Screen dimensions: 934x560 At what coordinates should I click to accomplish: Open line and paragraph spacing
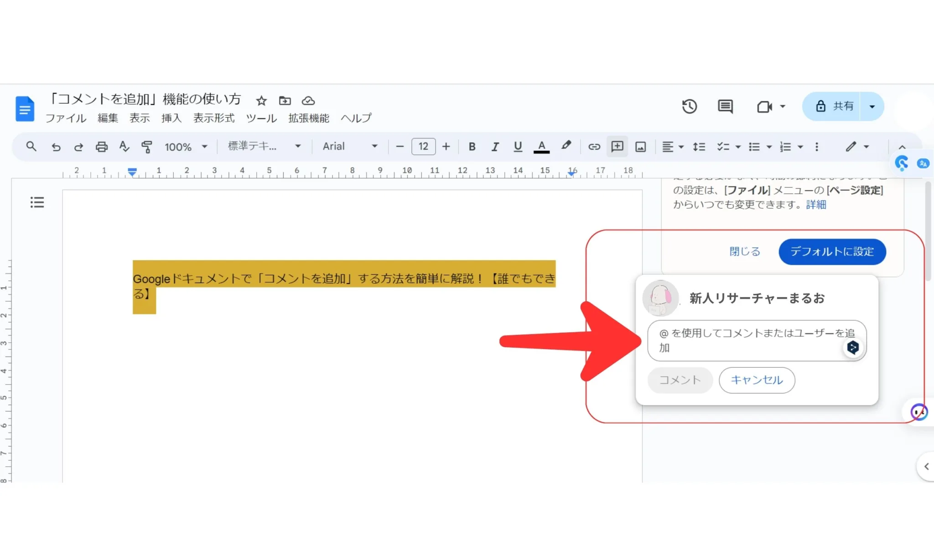point(699,147)
